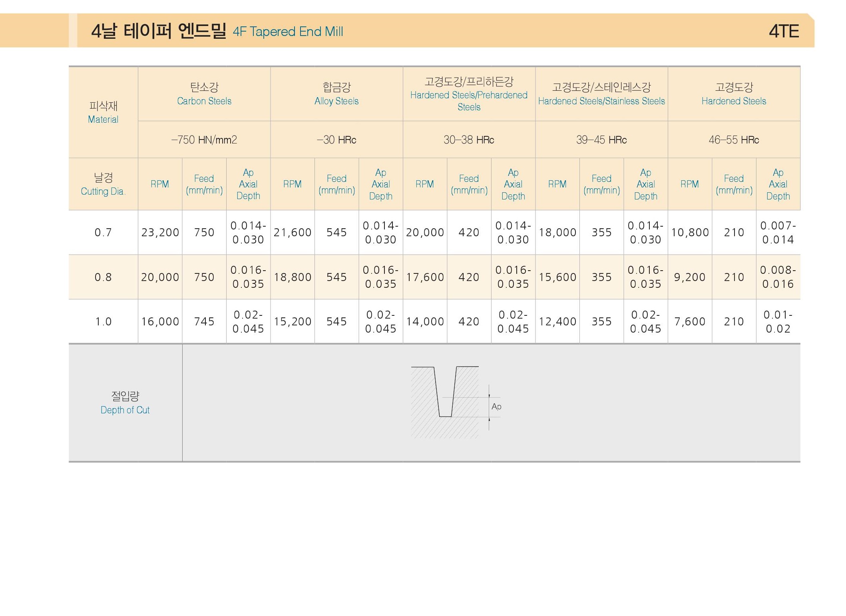Click the 745 feed value cell
This screenshot has width=846, height=616.
coord(204,321)
